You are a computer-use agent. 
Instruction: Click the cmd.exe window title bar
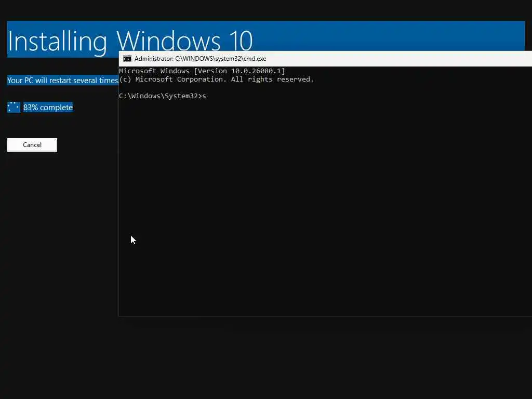coord(325,59)
